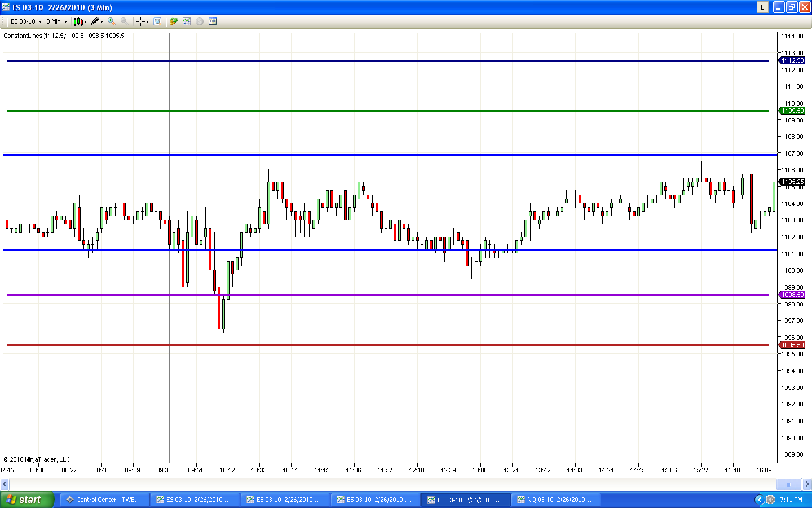Select the drawing tools pen icon
The height and width of the screenshot is (508, 812).
pyautogui.click(x=95, y=21)
